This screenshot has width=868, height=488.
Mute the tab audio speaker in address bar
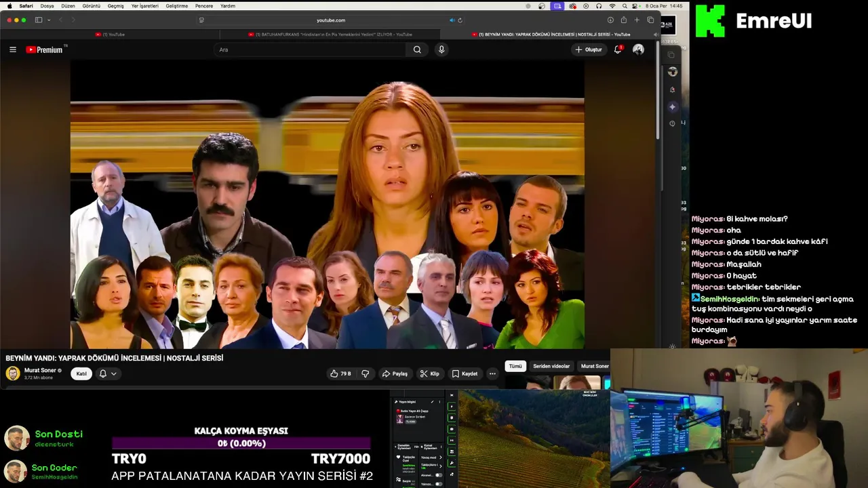[x=452, y=20]
